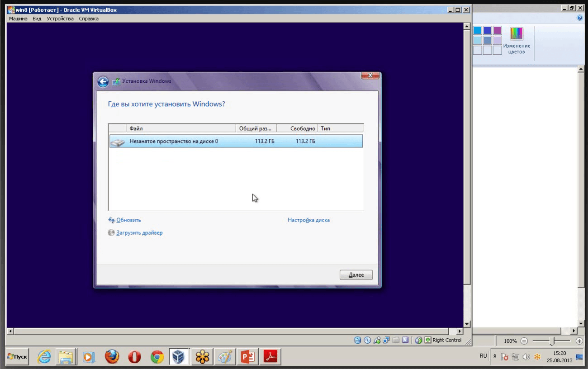Select the dark indigo color swatch in Paint
588x369 pixels.
488,30
